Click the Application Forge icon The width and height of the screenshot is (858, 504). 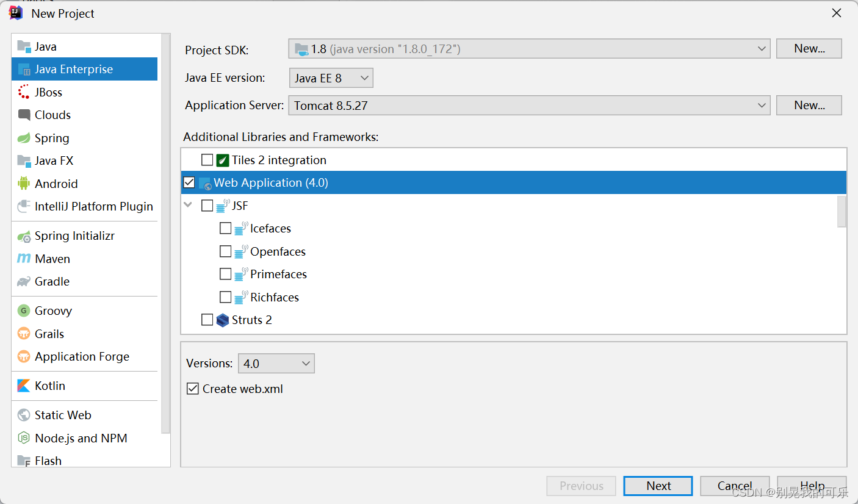click(24, 356)
